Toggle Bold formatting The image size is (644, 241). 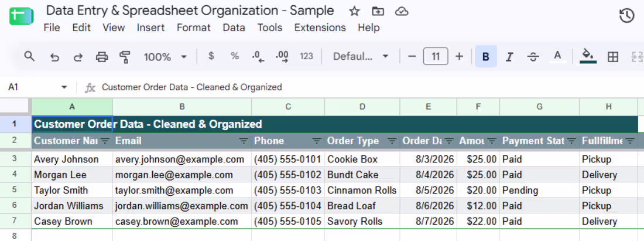pos(486,57)
